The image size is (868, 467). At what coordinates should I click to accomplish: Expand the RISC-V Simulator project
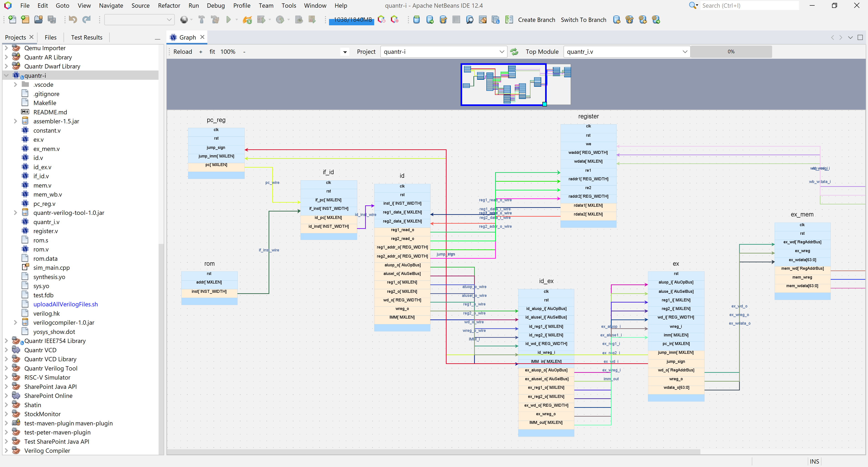click(x=6, y=377)
